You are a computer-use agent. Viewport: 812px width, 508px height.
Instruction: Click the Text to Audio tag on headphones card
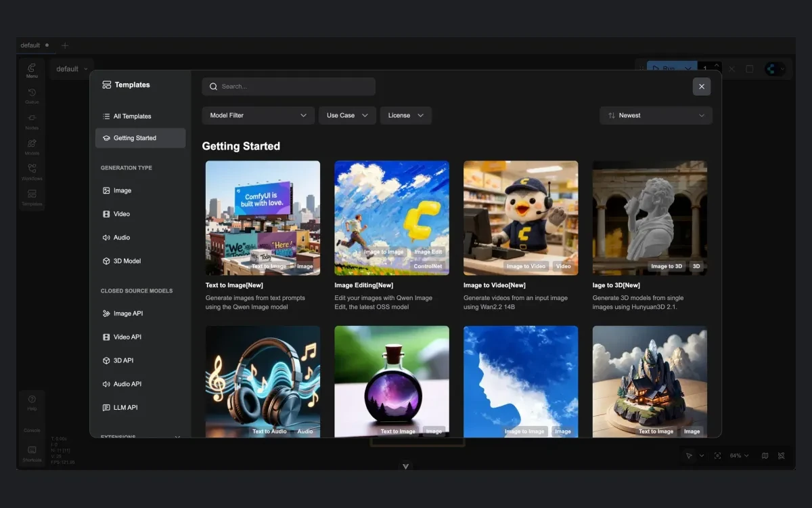coord(269,431)
